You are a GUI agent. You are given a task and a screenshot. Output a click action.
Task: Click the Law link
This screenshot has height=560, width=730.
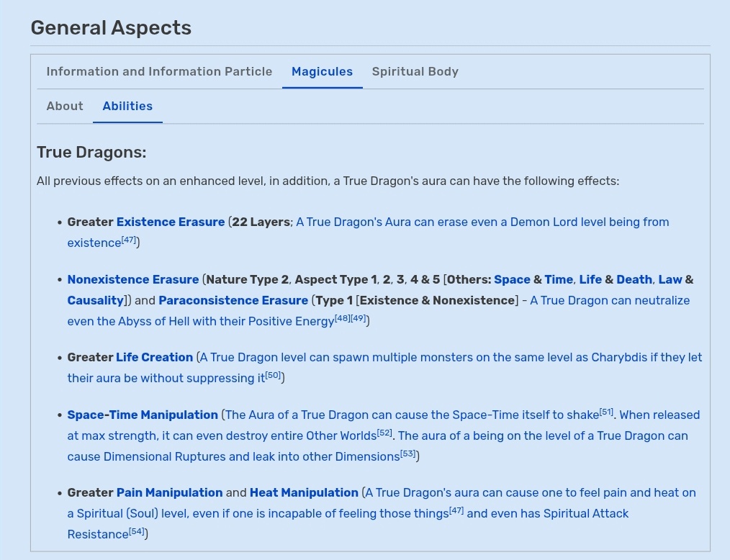[670, 280]
